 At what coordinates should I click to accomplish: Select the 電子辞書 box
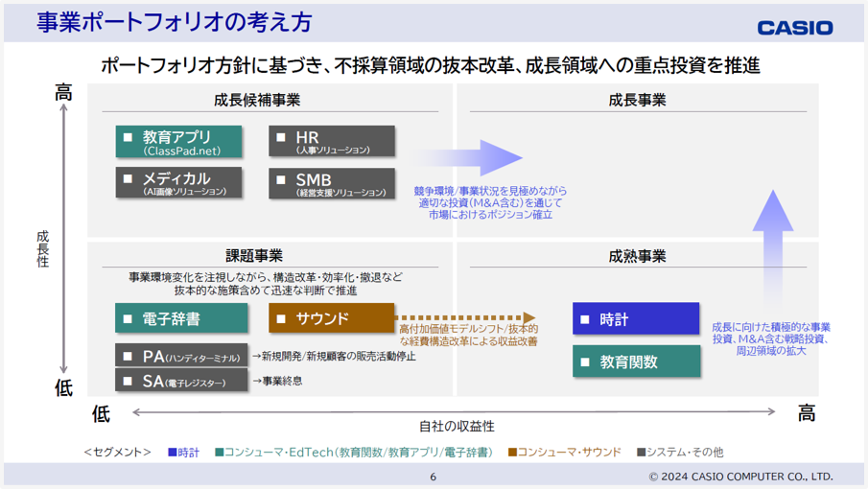point(181,318)
